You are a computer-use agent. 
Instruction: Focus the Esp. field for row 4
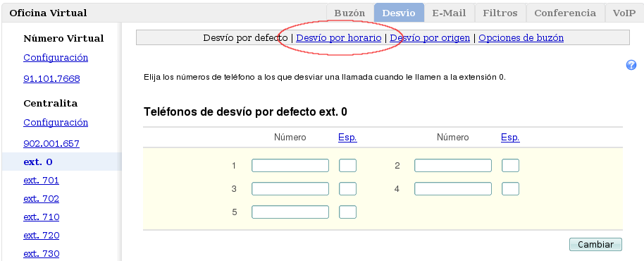coord(511,189)
